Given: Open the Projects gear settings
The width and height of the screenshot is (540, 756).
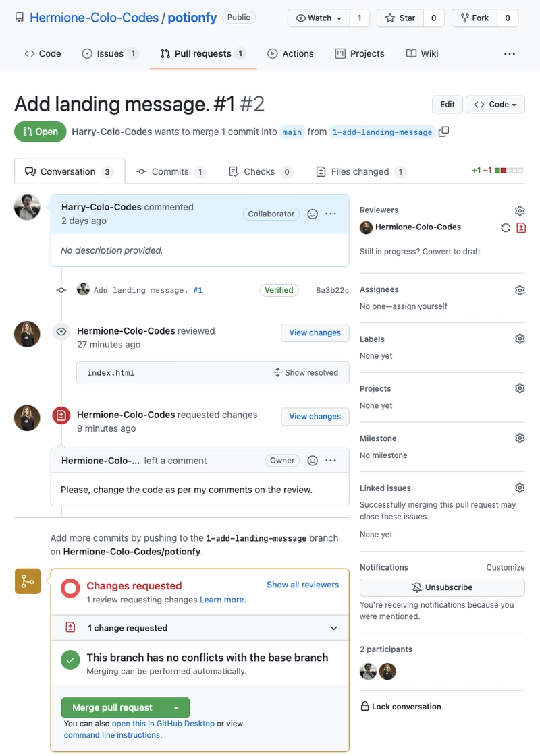Looking at the screenshot, I should coord(520,388).
